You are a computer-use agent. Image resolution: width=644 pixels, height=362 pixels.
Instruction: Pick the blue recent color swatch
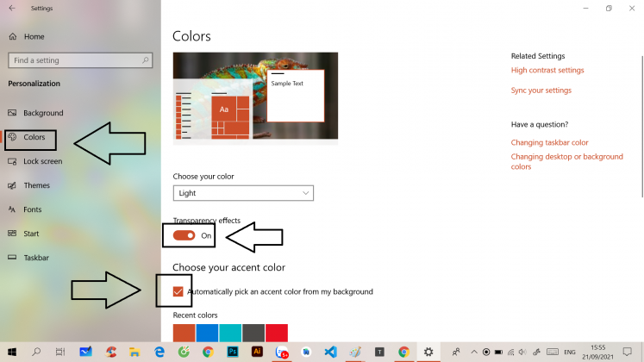207,333
